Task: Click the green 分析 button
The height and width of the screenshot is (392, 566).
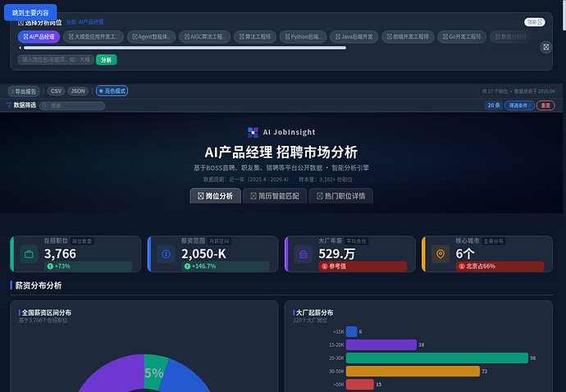Action: [106, 60]
